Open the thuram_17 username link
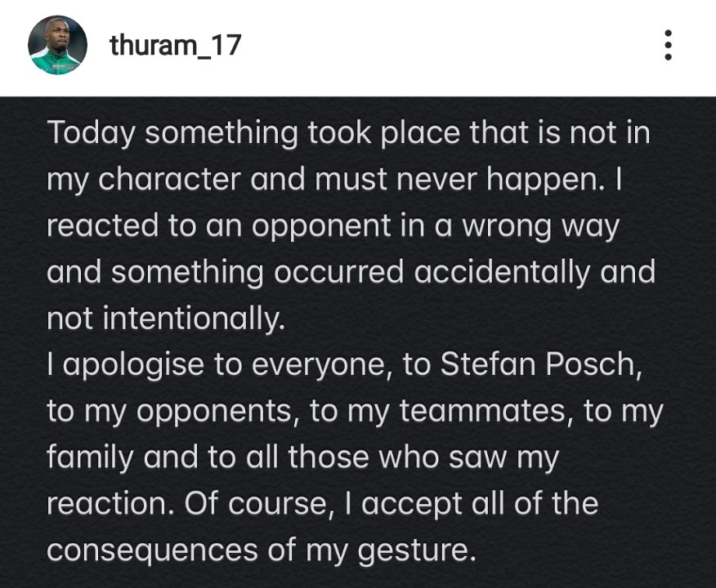This screenshot has height=588, width=716. click(x=176, y=46)
